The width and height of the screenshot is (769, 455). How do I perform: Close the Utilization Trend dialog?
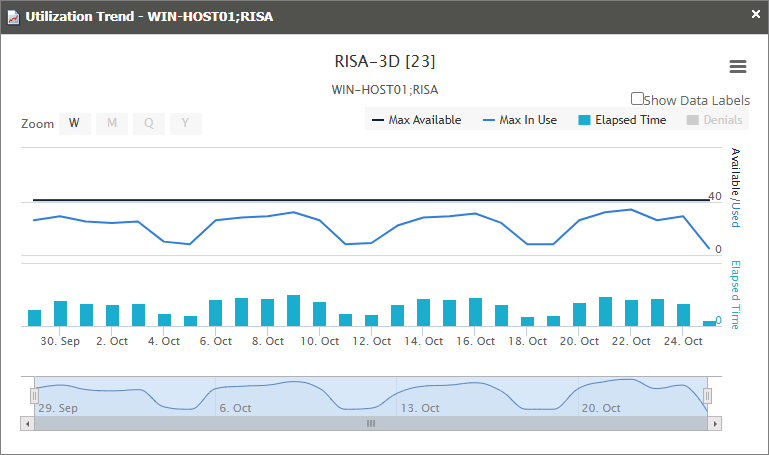[x=755, y=15]
